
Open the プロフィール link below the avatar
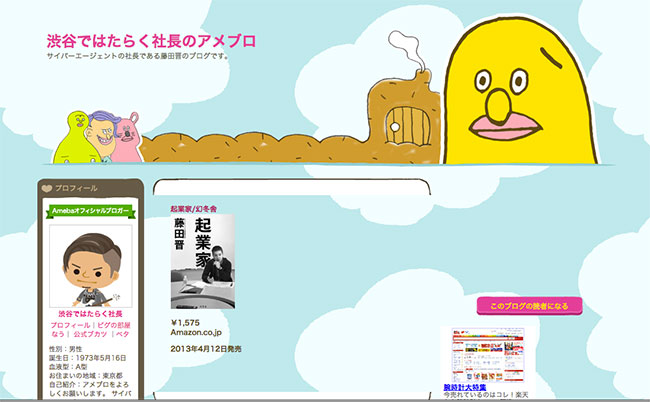tap(70, 325)
